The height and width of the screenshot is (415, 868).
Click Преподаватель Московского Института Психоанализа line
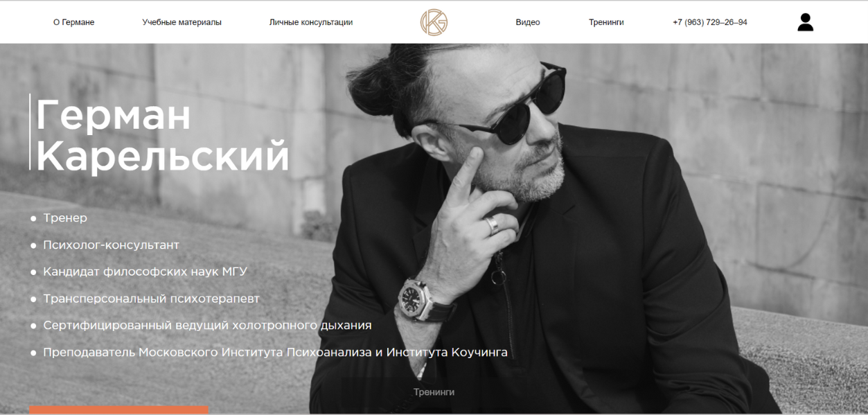point(275,353)
